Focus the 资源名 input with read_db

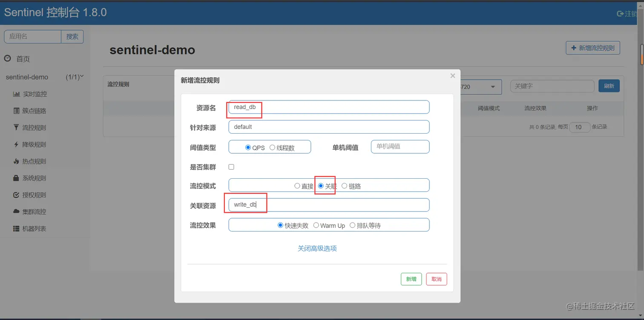pyautogui.click(x=329, y=107)
